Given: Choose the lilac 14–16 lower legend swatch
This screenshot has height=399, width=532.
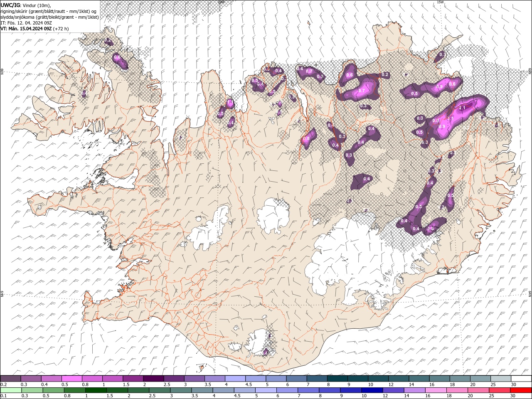Looking at the screenshot, I should coord(415,390).
